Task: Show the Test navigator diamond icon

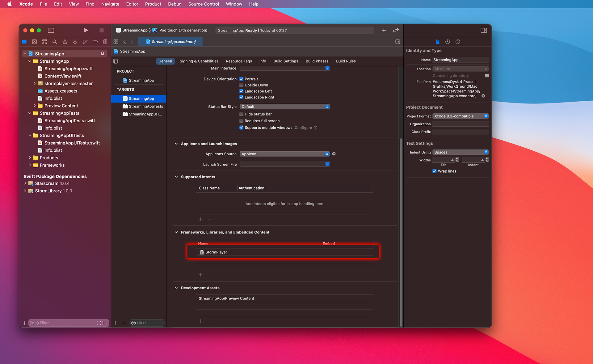Action: [75, 42]
